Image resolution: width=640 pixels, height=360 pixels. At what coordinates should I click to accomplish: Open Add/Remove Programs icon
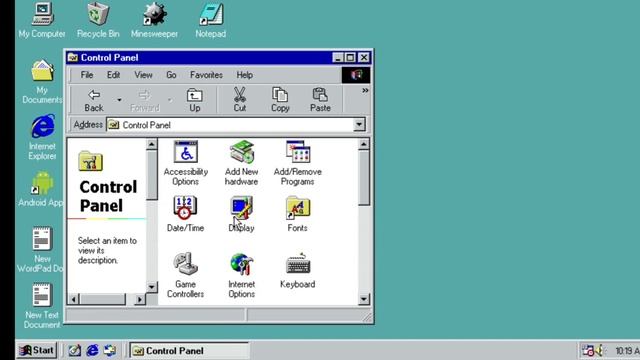tap(298, 163)
